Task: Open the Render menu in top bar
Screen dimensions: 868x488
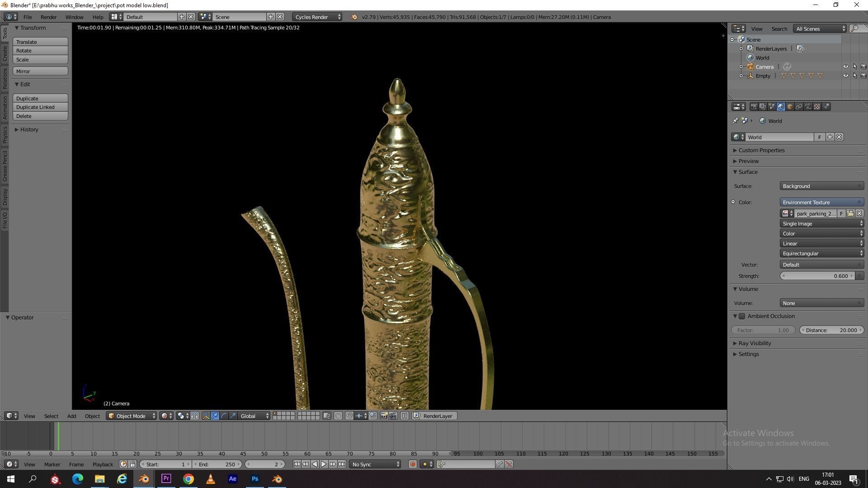Action: point(48,17)
